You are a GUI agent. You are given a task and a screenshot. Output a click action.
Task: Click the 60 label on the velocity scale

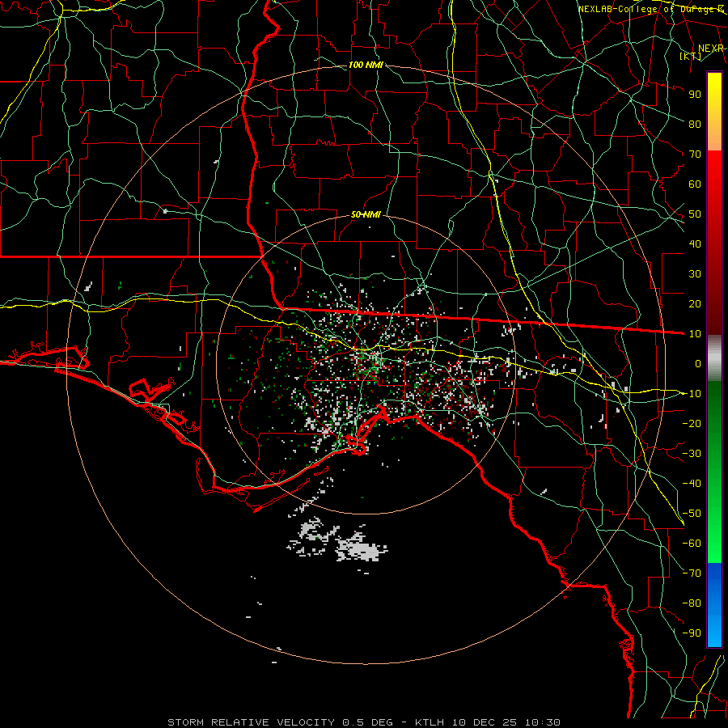click(695, 184)
